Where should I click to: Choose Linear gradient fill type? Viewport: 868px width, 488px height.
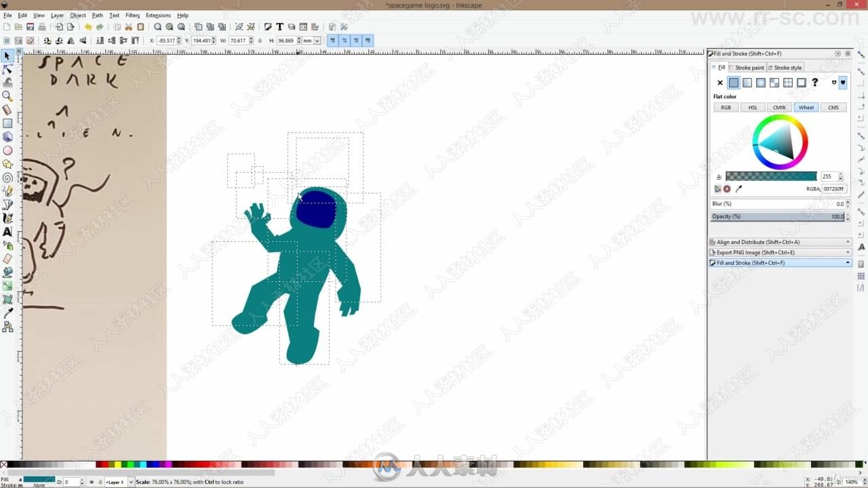point(747,83)
